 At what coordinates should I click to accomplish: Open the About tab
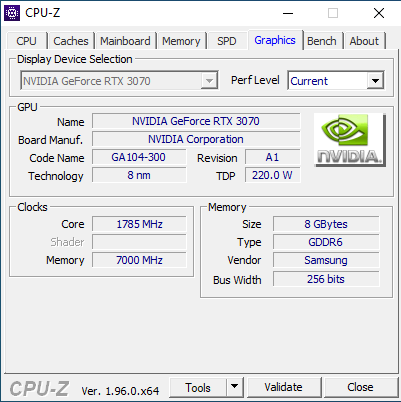pos(364,41)
